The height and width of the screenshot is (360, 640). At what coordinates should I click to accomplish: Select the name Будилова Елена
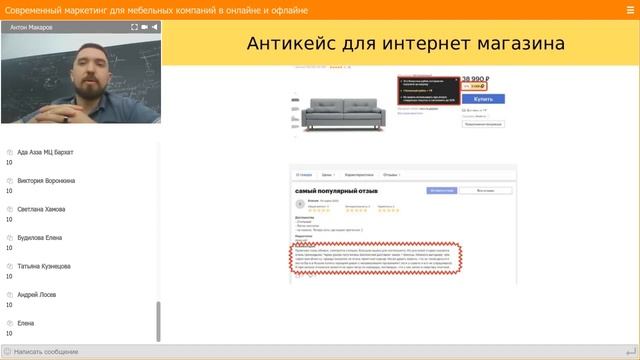tap(40, 238)
